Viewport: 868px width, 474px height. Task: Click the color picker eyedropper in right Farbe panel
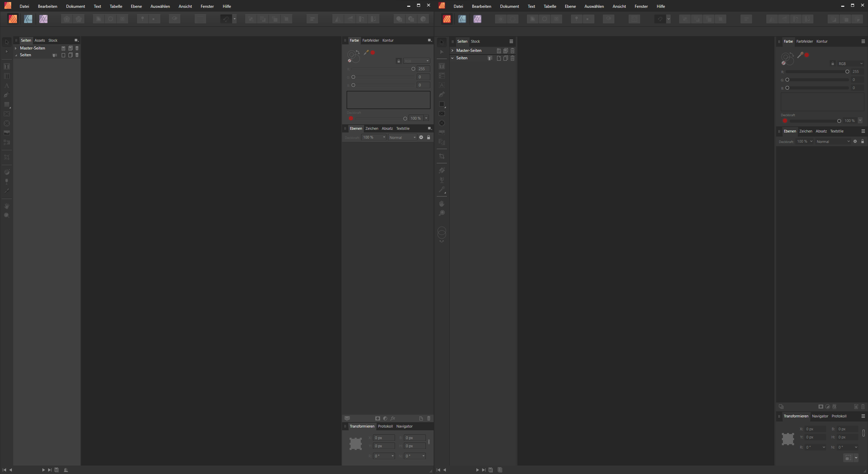pos(800,55)
